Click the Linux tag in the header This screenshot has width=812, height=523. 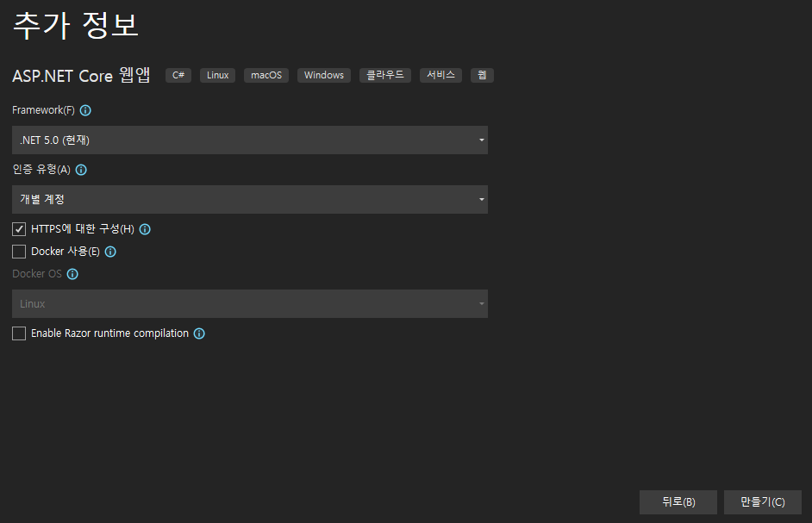click(217, 75)
